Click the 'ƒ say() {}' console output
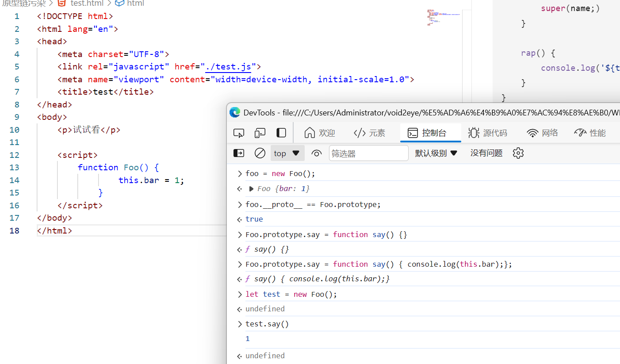The image size is (620, 364). coord(267,249)
